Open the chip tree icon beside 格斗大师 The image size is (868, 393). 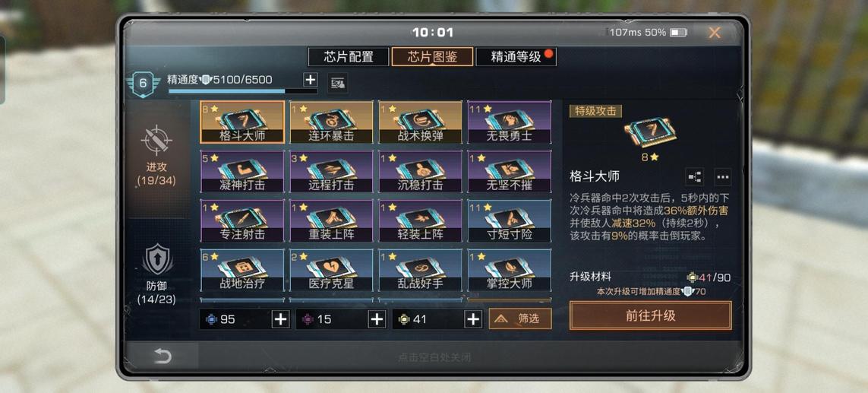point(694,177)
